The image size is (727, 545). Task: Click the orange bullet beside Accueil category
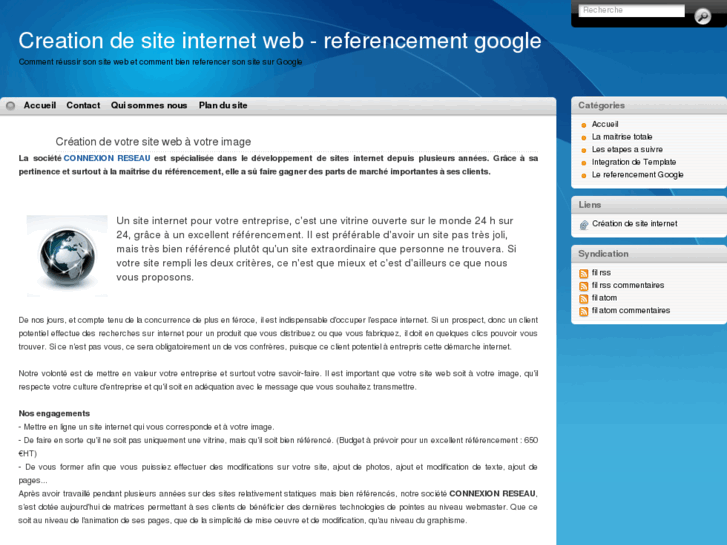[584, 125]
